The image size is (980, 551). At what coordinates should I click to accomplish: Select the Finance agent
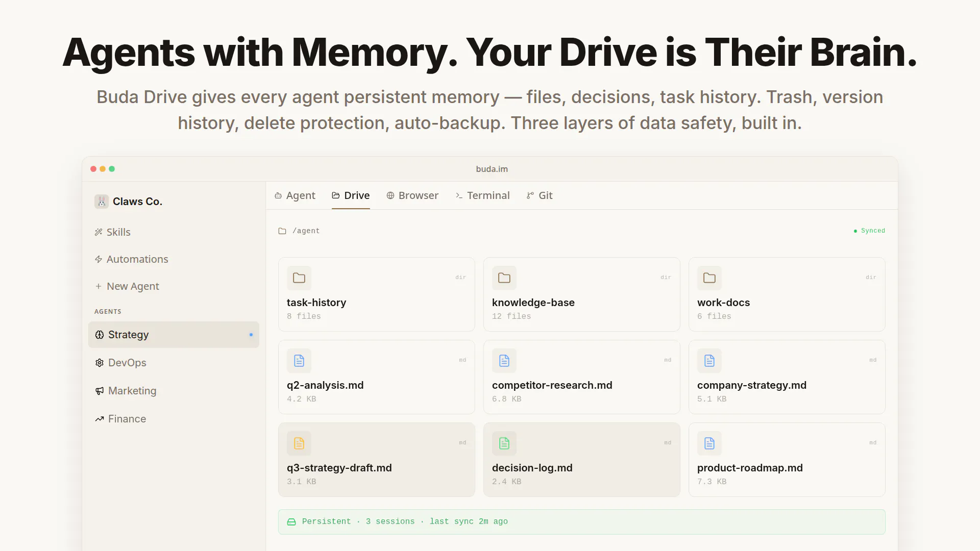tap(174, 419)
